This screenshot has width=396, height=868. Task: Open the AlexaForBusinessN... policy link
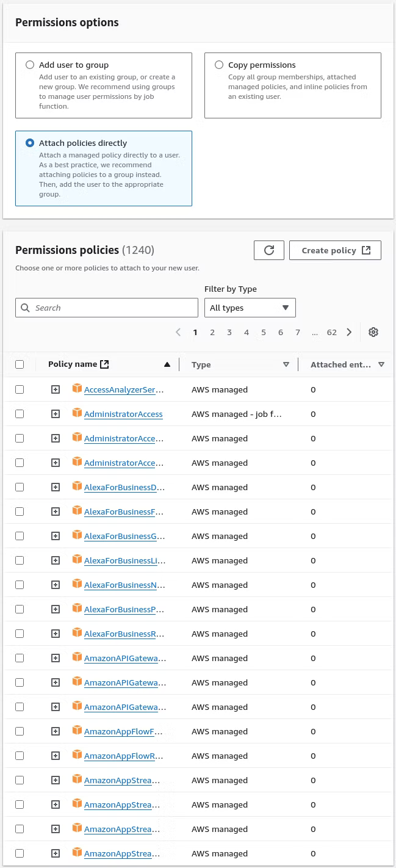click(x=124, y=585)
